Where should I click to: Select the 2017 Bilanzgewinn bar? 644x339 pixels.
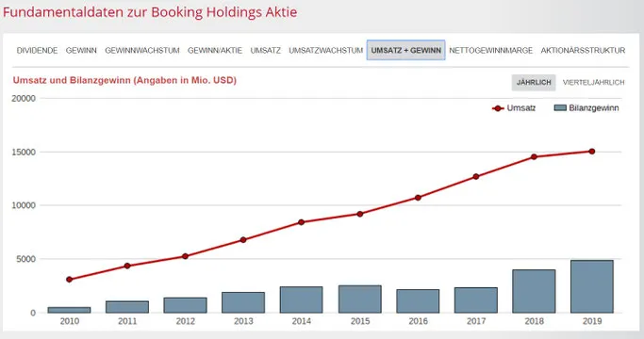click(476, 300)
